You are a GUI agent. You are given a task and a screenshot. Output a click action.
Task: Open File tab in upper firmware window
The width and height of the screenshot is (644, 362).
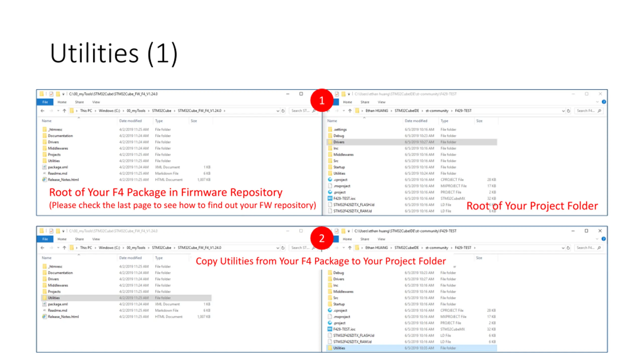pos(45,102)
